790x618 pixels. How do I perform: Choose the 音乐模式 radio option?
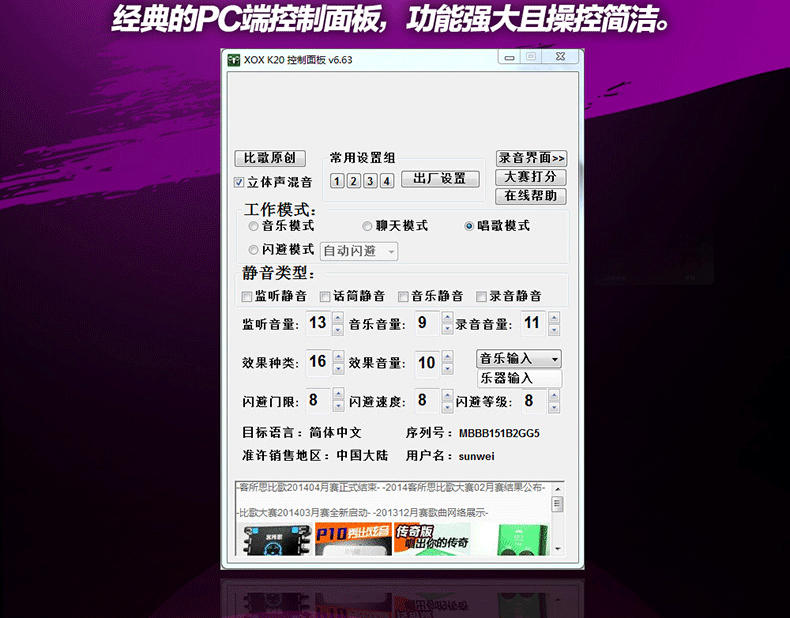point(253,226)
